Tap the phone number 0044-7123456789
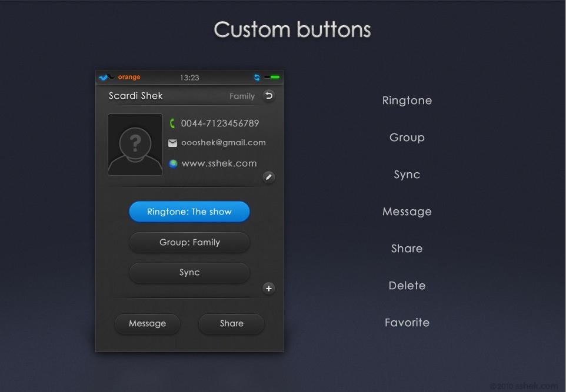The image size is (566, 392). (x=220, y=123)
